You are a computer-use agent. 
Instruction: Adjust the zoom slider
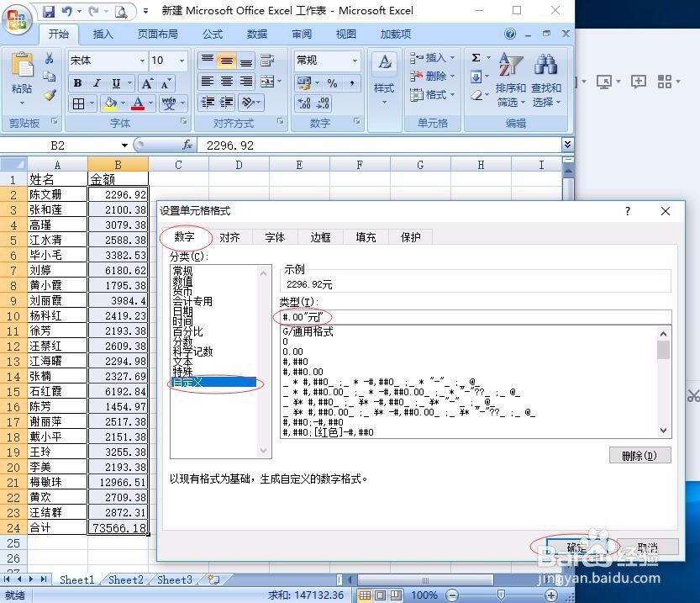(501, 595)
